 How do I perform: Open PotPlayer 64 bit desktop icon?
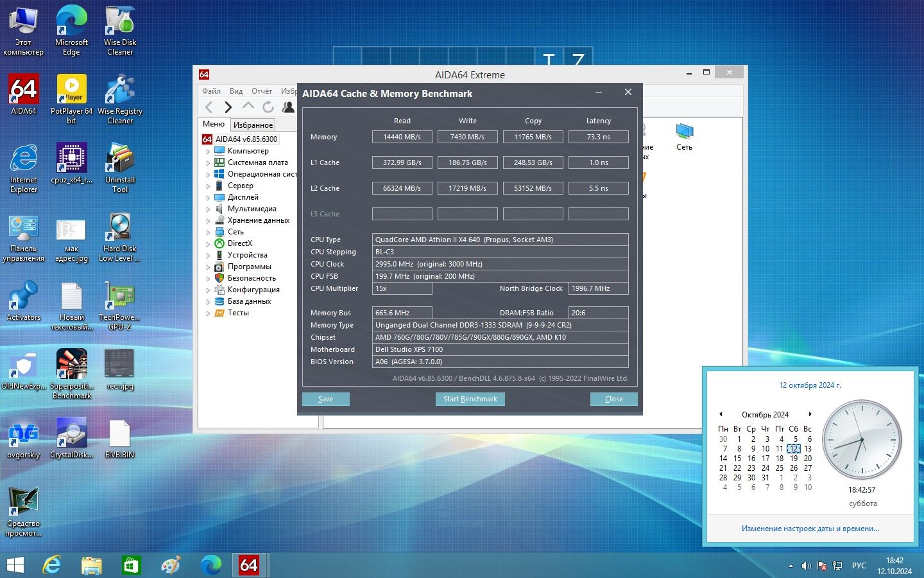71,98
